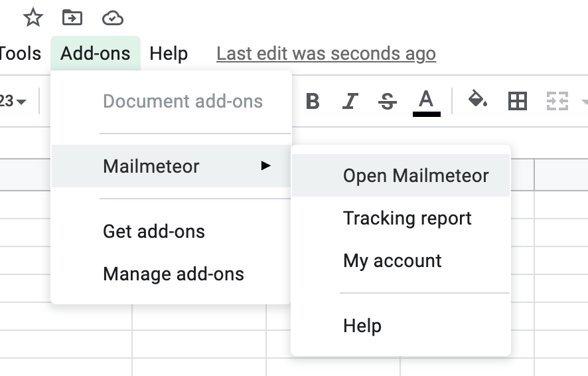Open the fill color paint bucket
This screenshot has height=376, width=588.
pos(478,99)
